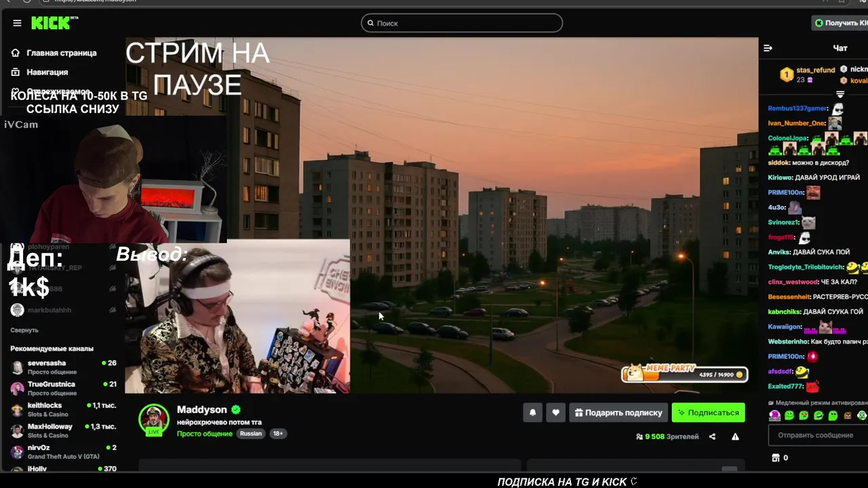Click user Kawaiigon in chat
The width and height of the screenshot is (868, 488).
(x=785, y=327)
